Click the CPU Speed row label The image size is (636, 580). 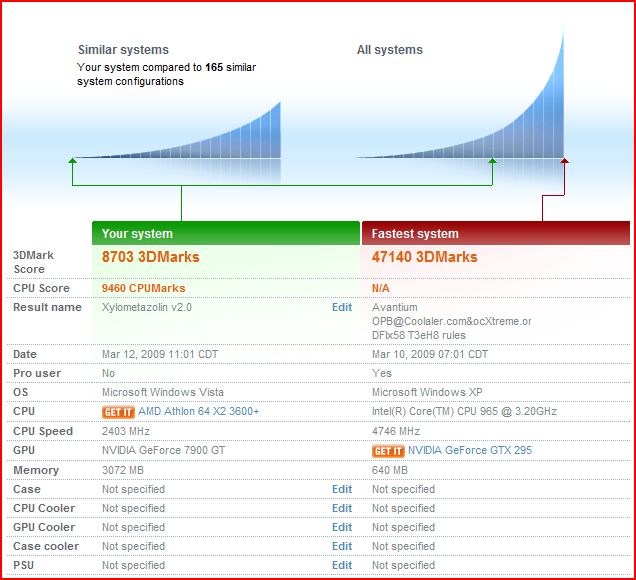click(43, 432)
